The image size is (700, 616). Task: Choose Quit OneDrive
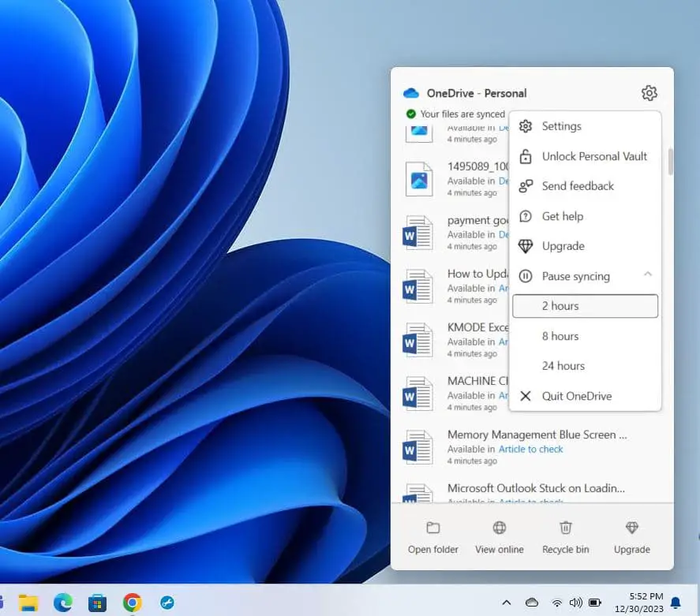(x=586, y=396)
